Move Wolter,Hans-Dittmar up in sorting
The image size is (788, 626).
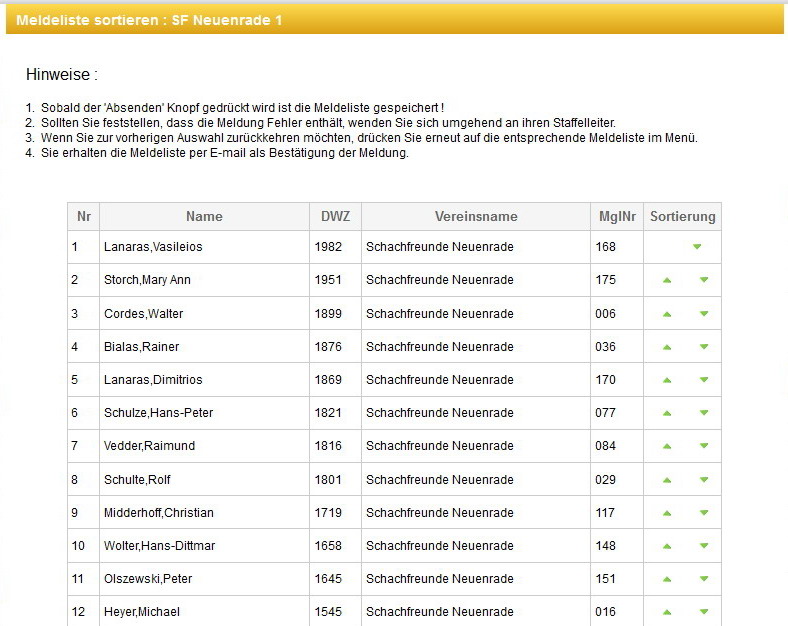(667, 546)
